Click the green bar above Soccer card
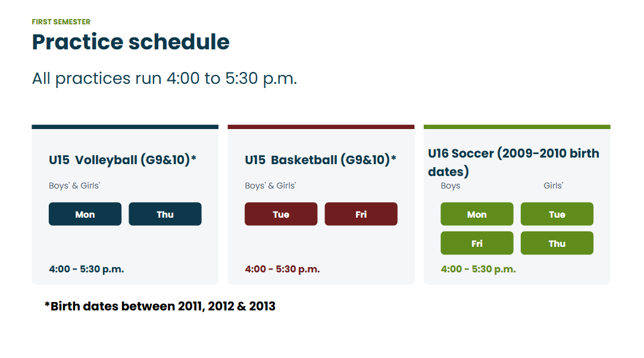 [517, 127]
